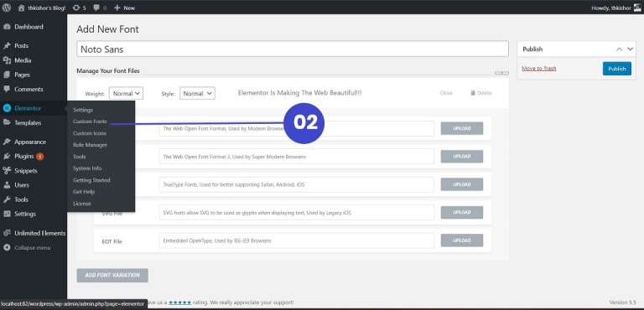Open the home icon for thkishor's Blog

tap(21, 8)
